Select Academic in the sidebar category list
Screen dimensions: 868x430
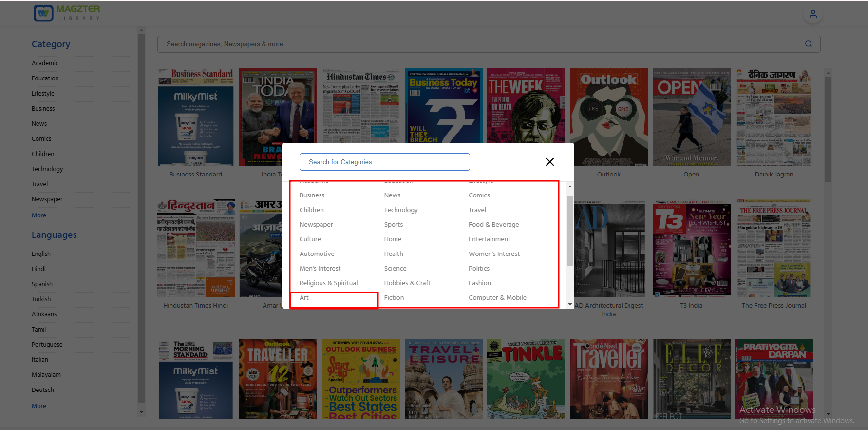tap(45, 63)
